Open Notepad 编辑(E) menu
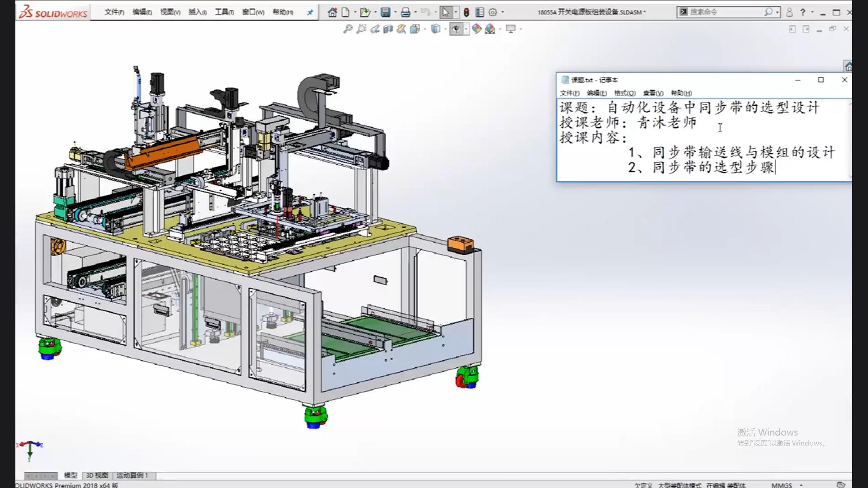The image size is (868, 488). (597, 93)
